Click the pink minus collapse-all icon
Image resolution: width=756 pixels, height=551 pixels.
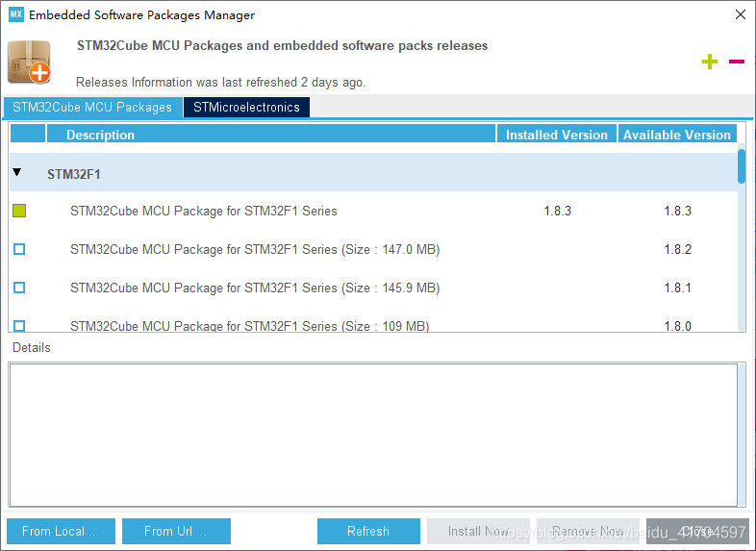(x=737, y=62)
